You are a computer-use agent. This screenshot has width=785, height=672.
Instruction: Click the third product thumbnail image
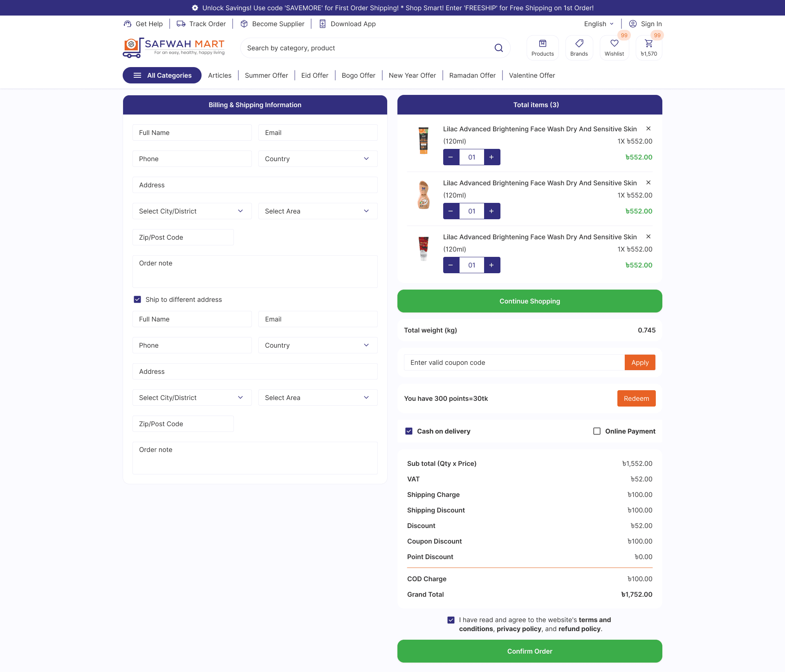[x=424, y=249]
